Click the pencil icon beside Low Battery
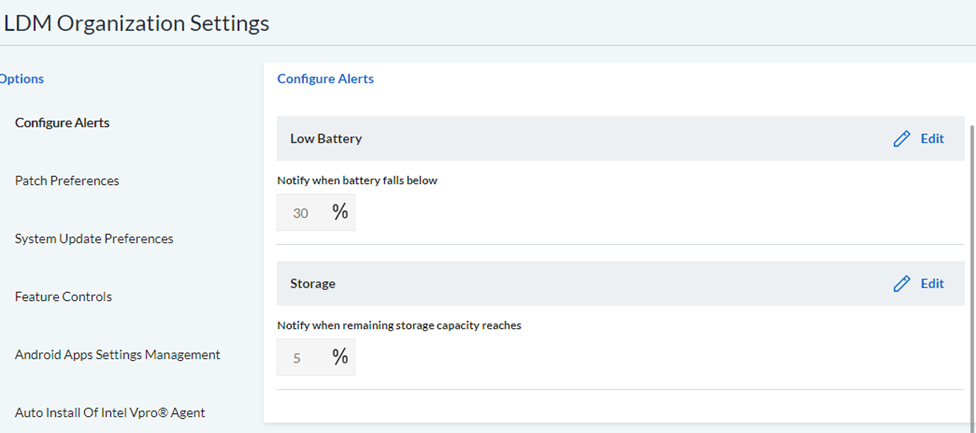The height and width of the screenshot is (433, 976). point(901,139)
